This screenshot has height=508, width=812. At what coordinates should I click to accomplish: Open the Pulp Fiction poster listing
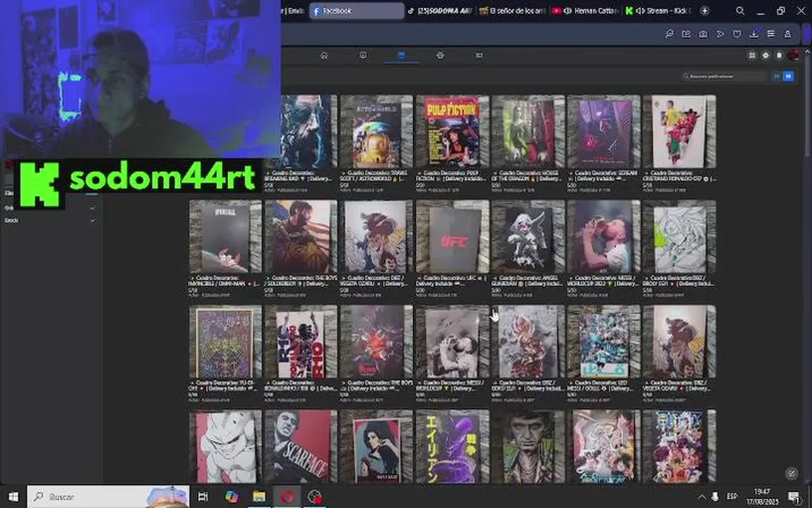pyautogui.click(x=452, y=131)
